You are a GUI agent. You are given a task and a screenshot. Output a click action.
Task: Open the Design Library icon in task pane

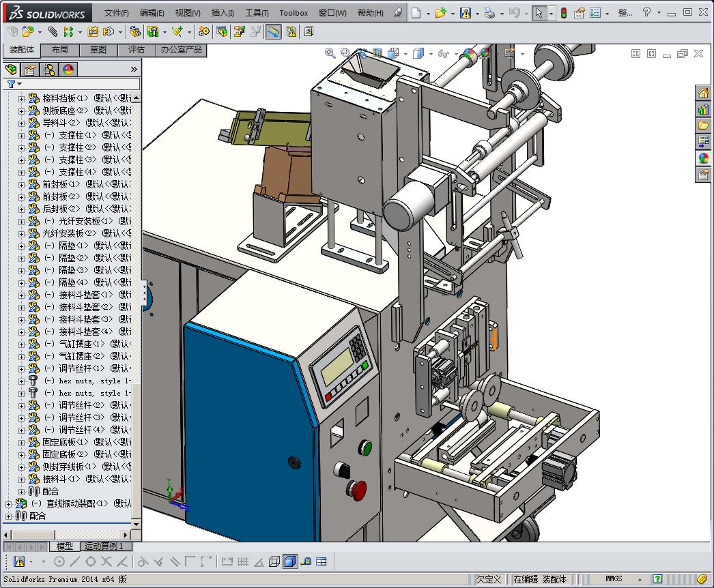[x=704, y=109]
